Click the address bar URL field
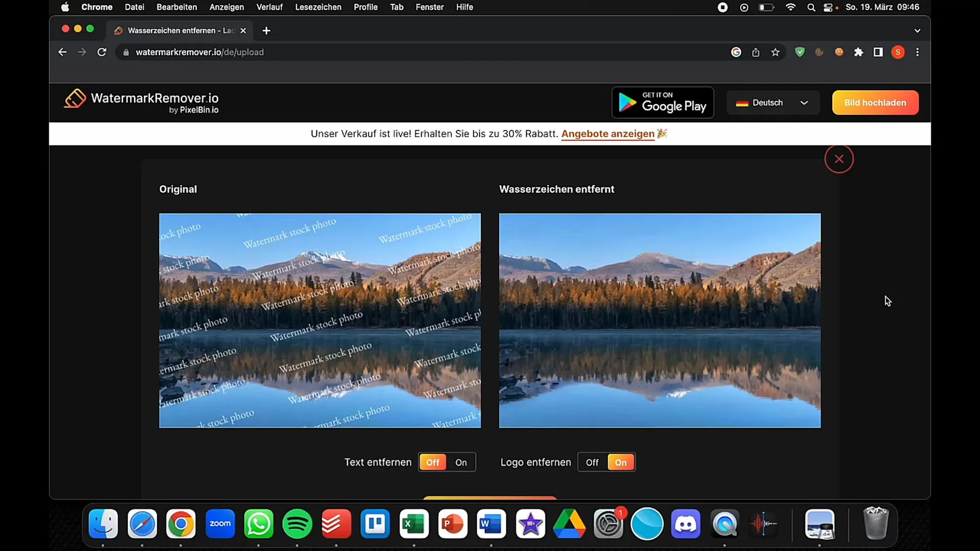This screenshot has width=980, height=551. tap(200, 52)
